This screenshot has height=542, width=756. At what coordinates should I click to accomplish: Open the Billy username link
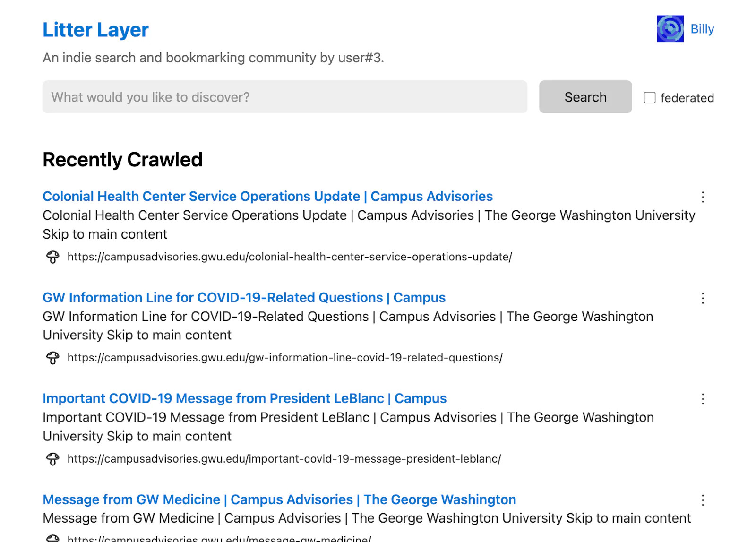point(702,29)
